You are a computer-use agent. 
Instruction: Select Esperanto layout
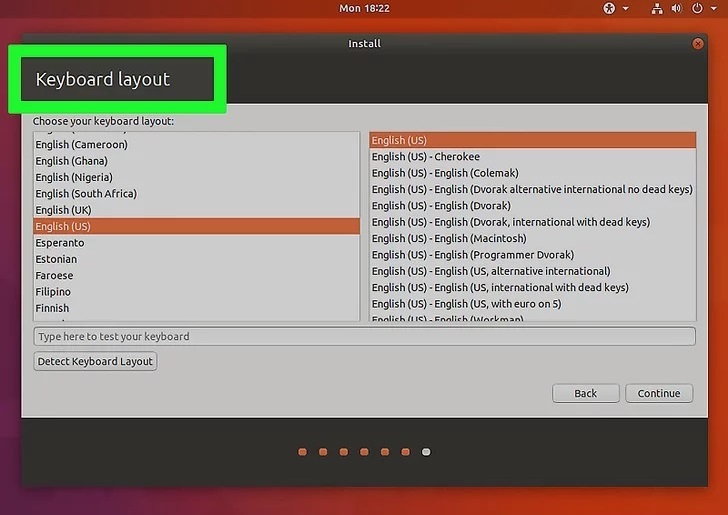196,243
